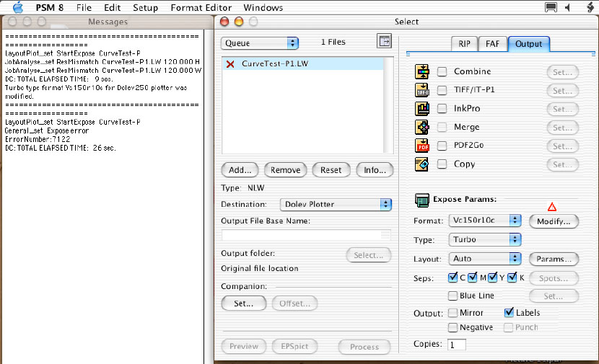
Task: Click the Modify... button
Action: tap(554, 222)
